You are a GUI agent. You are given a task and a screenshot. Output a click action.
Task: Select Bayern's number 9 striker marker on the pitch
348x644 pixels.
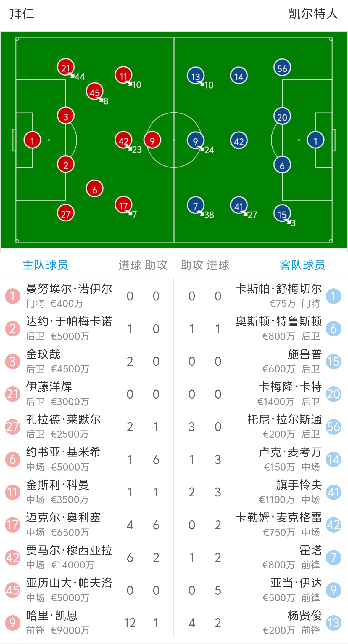click(x=152, y=140)
